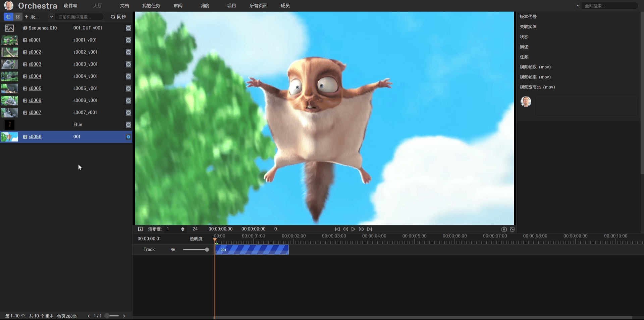Toggle the A/B compare icon on Track

pos(173,250)
